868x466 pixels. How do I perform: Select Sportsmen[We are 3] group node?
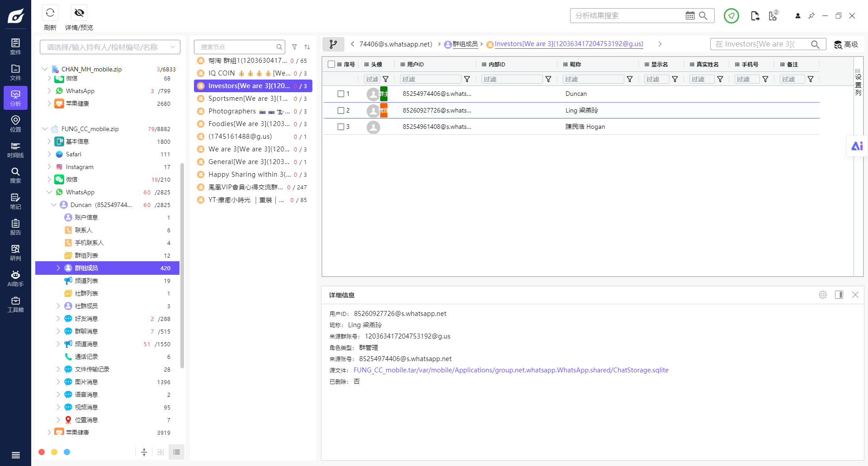click(253, 99)
